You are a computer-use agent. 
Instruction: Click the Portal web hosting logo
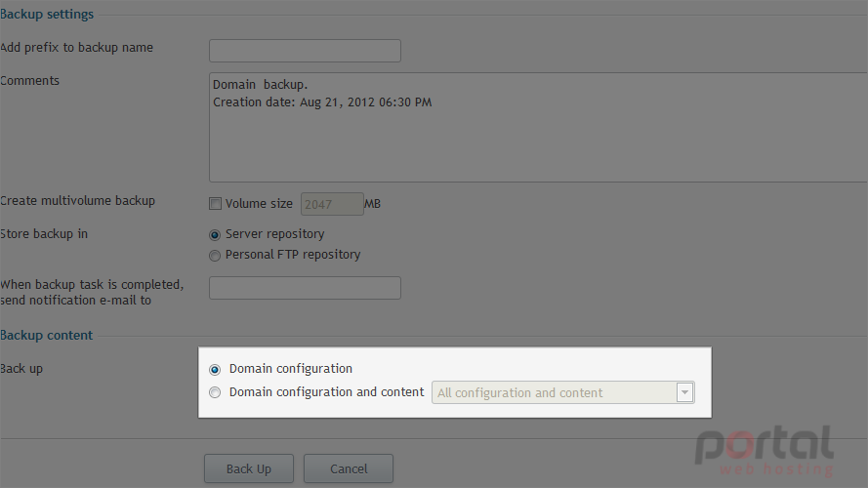coord(765,451)
